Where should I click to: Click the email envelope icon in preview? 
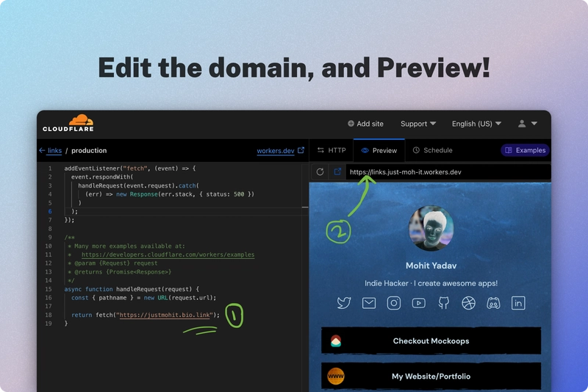(369, 303)
